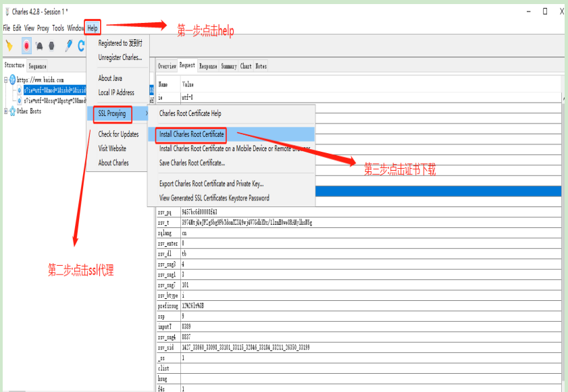
Task: Choose About Charles
Action: [x=113, y=163]
